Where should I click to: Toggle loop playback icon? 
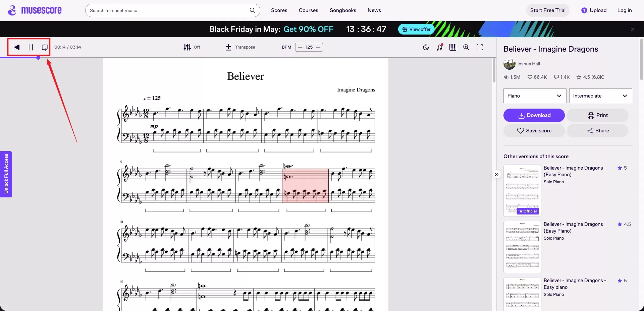click(x=45, y=47)
